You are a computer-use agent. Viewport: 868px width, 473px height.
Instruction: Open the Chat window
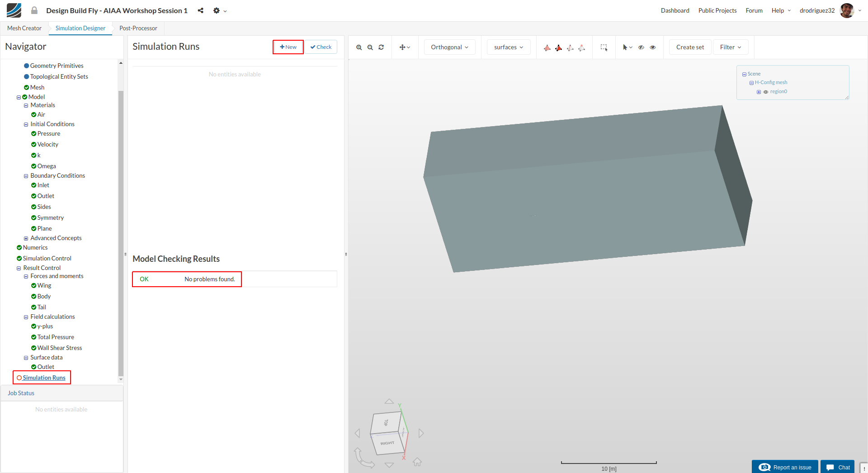click(838, 467)
